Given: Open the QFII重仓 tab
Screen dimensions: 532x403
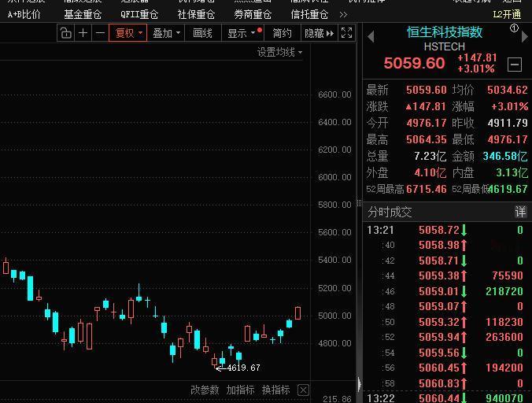Looking at the screenshot, I should tap(139, 14).
